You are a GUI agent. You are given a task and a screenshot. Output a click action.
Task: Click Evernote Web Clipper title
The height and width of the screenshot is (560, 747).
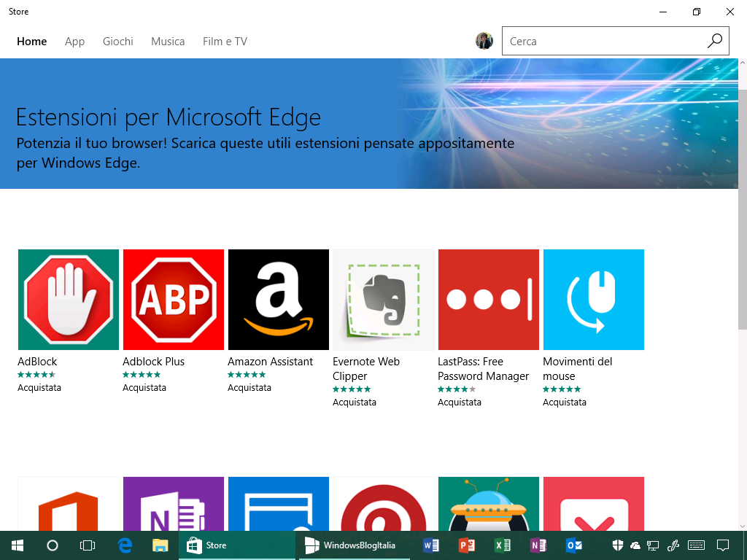(x=366, y=368)
